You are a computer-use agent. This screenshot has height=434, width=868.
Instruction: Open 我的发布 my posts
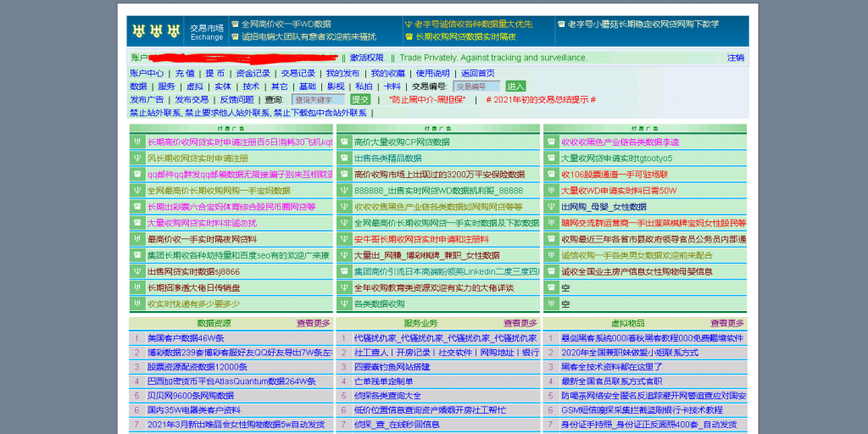pyautogui.click(x=342, y=73)
